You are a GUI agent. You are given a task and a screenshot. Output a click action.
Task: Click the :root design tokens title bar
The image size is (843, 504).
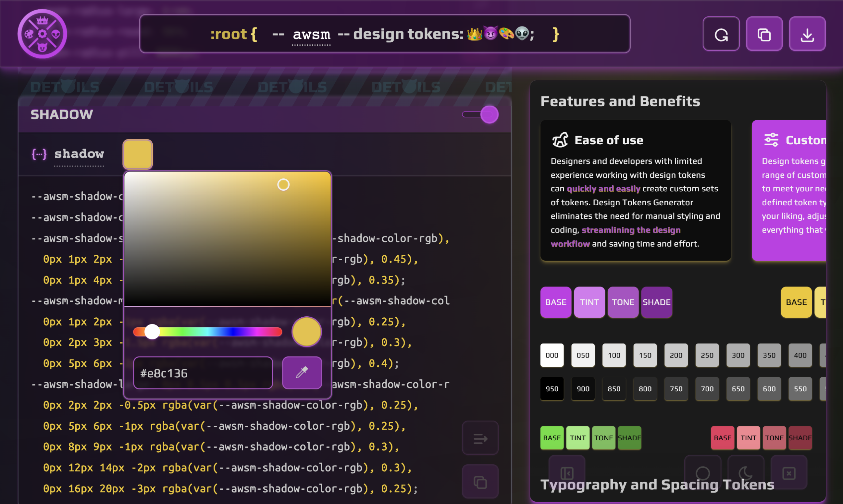384,33
